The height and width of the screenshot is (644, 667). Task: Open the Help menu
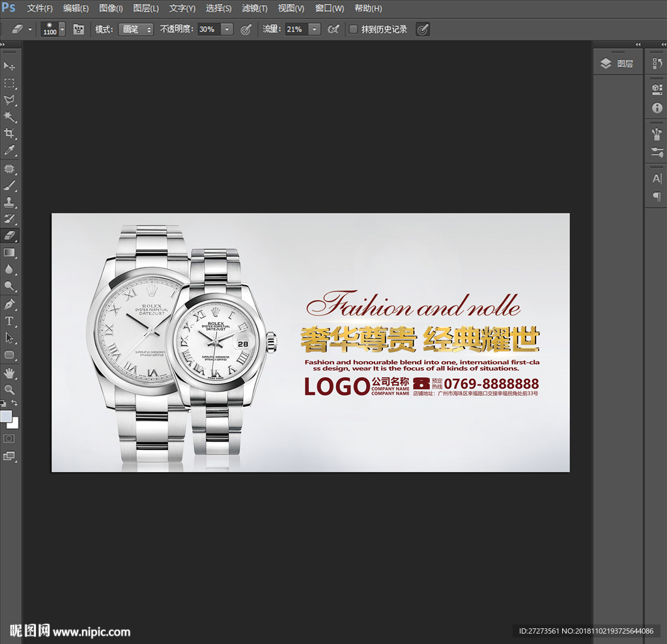368,8
